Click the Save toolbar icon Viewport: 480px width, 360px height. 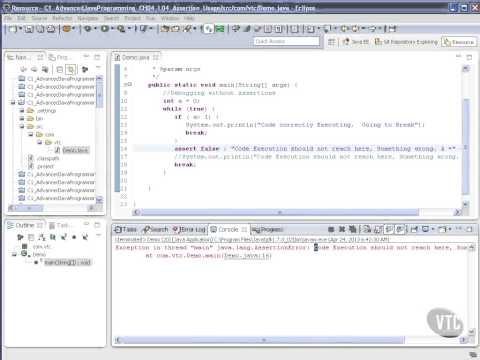click(x=29, y=29)
